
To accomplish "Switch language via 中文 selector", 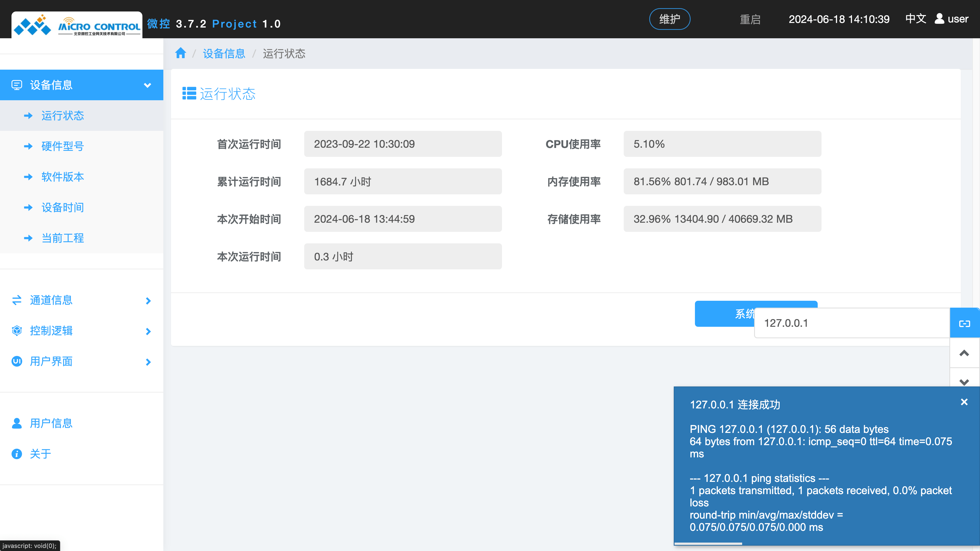I will [915, 19].
